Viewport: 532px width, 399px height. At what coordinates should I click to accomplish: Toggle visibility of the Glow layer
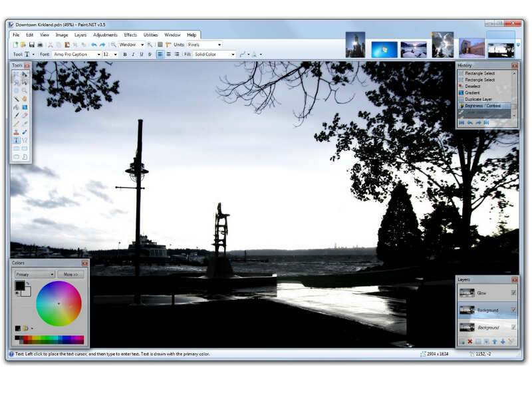click(513, 293)
